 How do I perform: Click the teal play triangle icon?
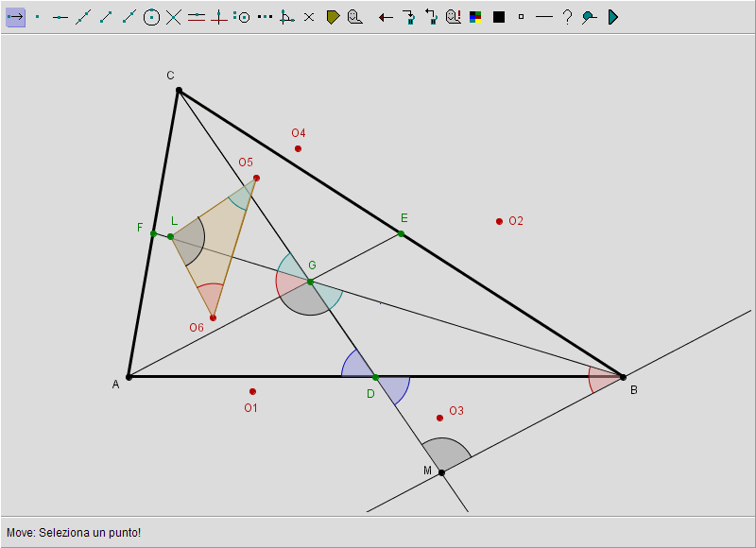tap(612, 17)
